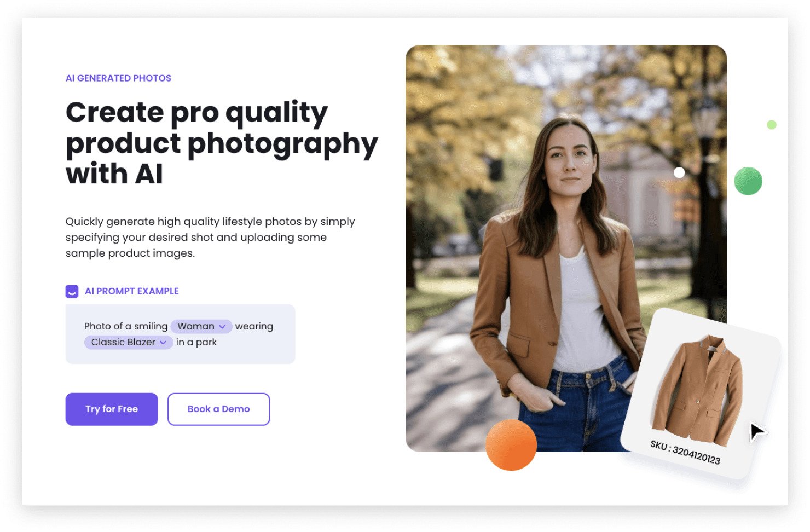
Task: Click inside the prompt example box
Action: [180, 334]
